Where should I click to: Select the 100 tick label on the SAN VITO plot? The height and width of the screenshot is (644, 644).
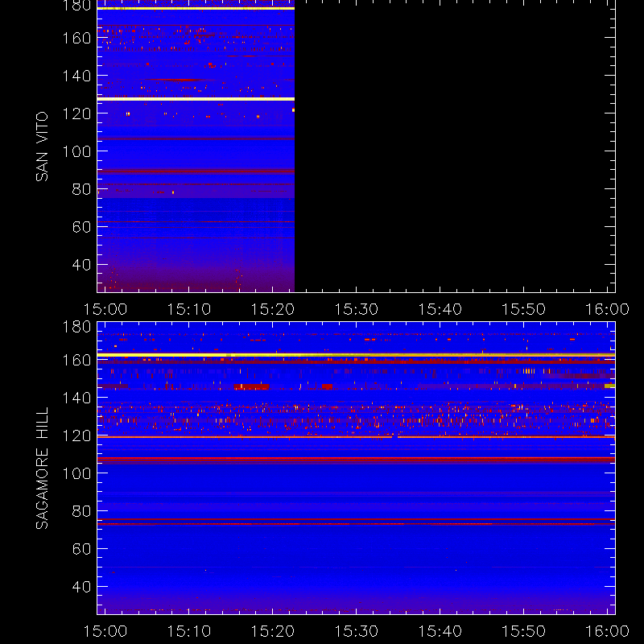tap(76, 151)
